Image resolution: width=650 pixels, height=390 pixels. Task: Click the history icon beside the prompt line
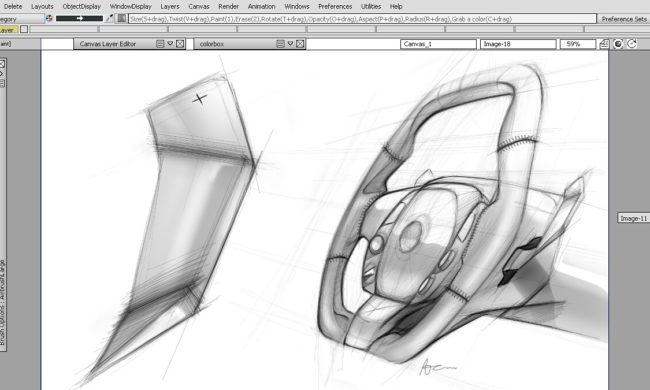pyautogui.click(x=121, y=18)
